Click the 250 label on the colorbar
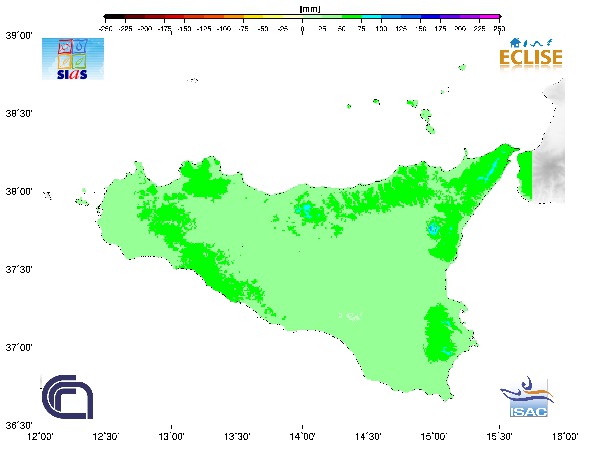Screen dimensions: 600x450 [499, 29]
